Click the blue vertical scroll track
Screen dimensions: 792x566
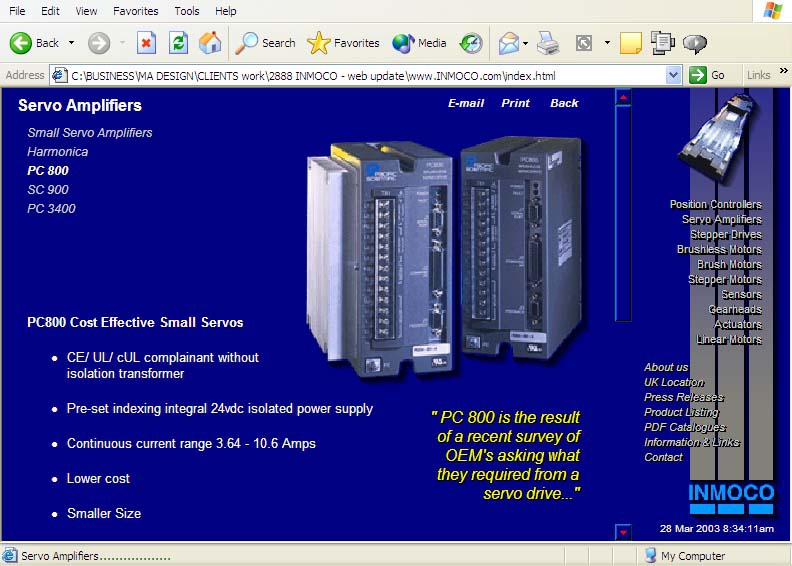tap(623, 213)
